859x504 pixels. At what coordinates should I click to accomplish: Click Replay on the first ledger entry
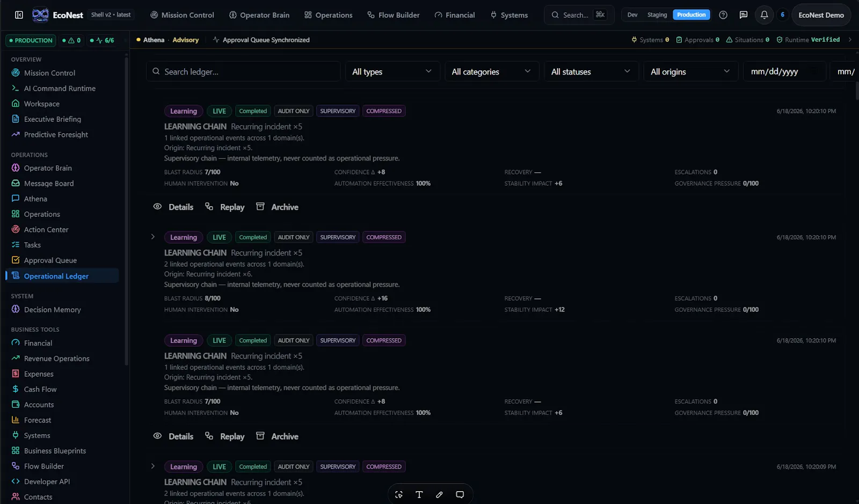[x=225, y=207]
